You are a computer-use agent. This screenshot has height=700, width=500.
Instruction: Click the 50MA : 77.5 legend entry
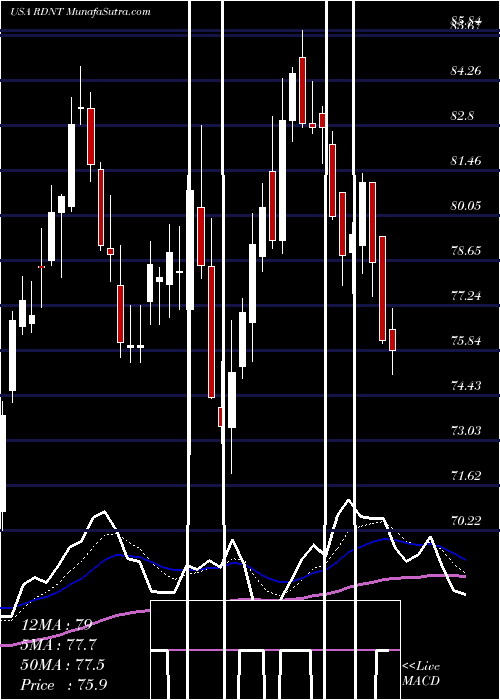(62, 665)
